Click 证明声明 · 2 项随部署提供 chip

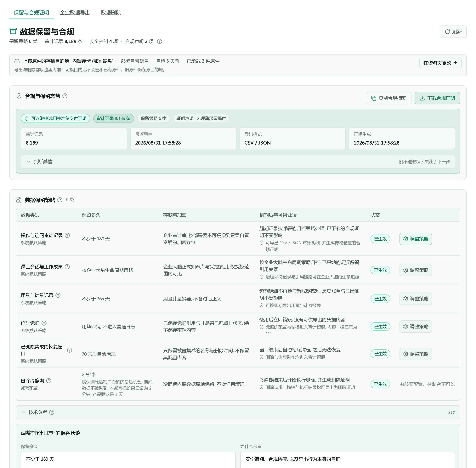(x=201, y=118)
